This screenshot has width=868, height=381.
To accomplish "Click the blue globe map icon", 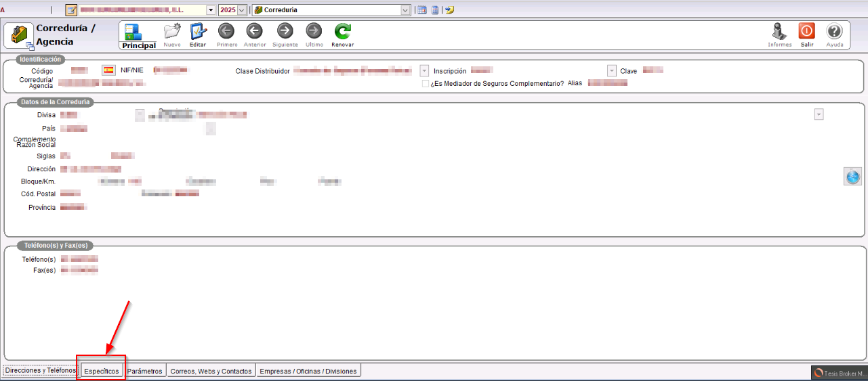I will coord(852,177).
